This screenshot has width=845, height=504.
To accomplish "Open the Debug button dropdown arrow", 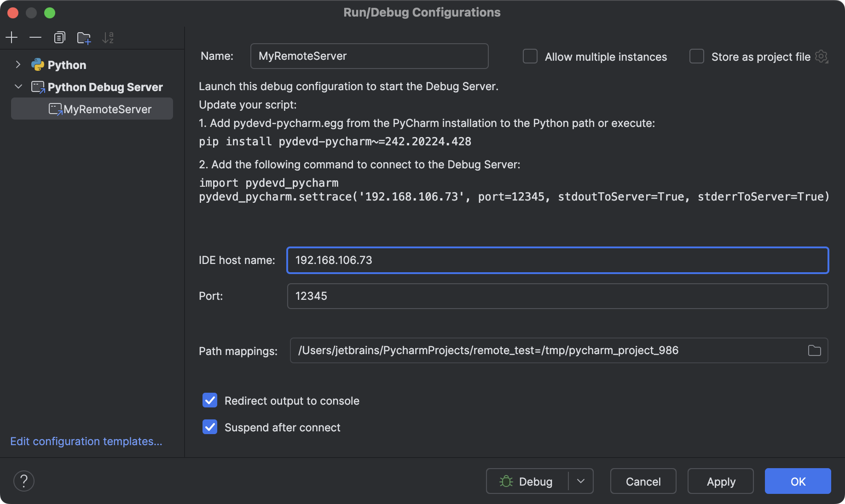I will (x=581, y=481).
